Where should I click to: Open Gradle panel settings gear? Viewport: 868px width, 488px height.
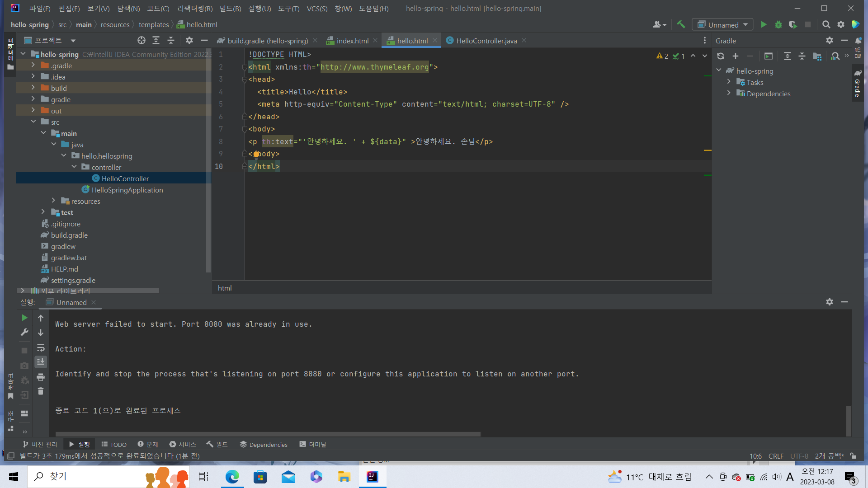[830, 41]
